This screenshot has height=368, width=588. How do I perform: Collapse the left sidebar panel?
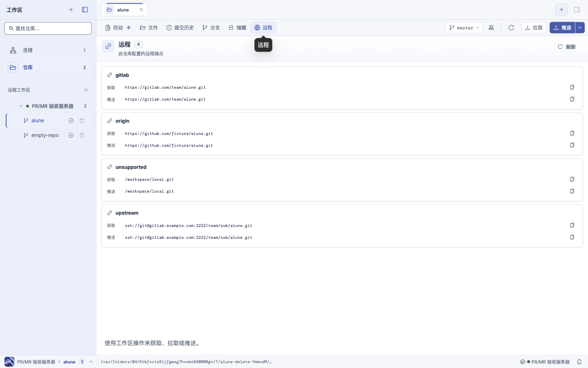click(x=85, y=10)
